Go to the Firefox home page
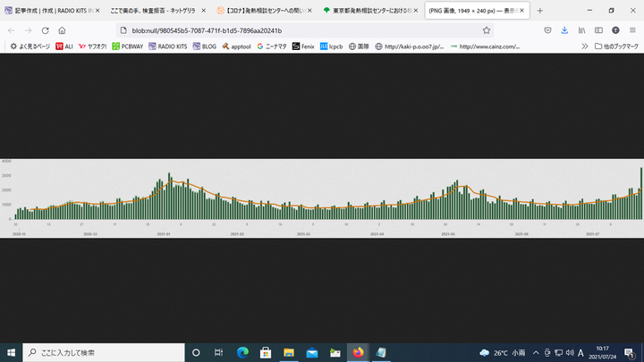Screen dimensions: 644x362 (63, 29)
